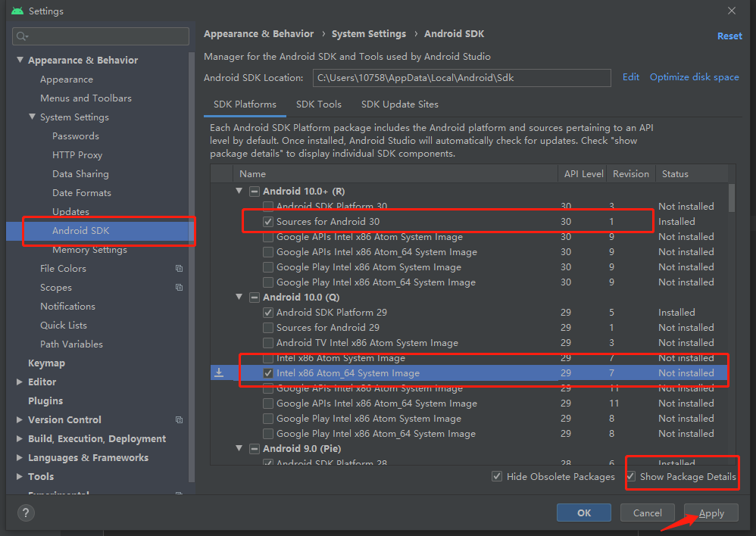
Task: Expand the Editor tree node
Action: point(20,382)
